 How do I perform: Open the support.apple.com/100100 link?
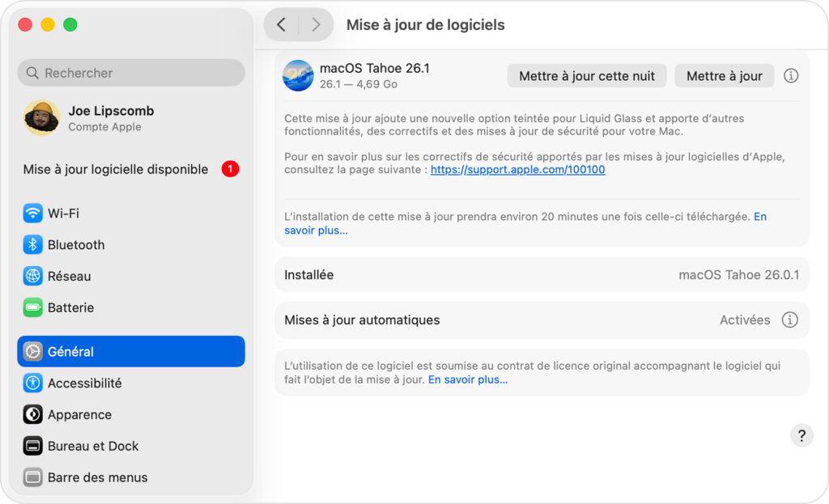(517, 170)
